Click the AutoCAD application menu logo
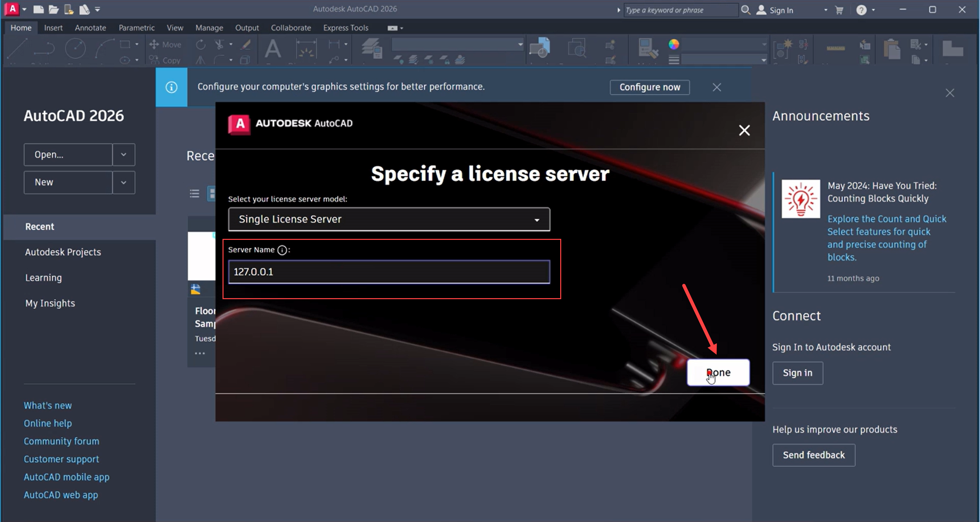The image size is (980, 522). [x=12, y=9]
